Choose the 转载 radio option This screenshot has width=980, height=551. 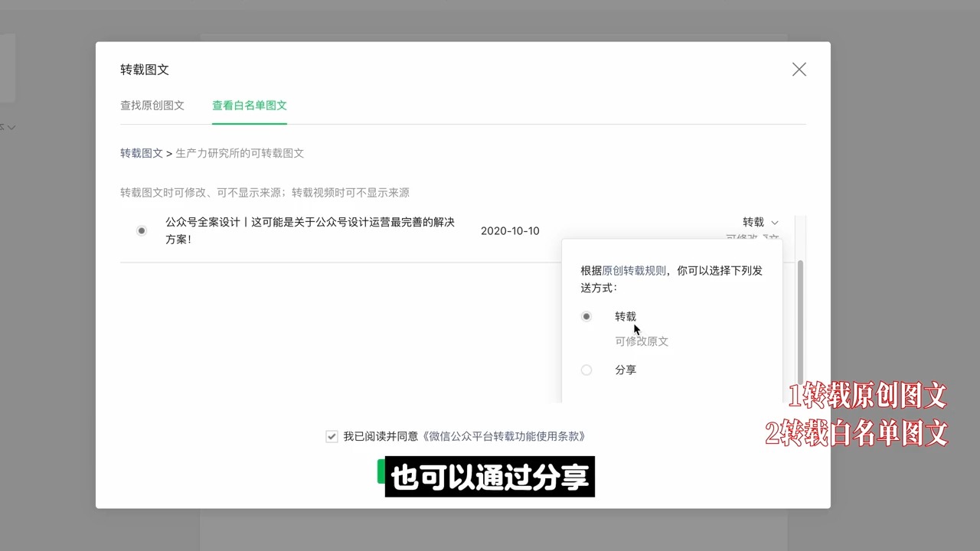tap(586, 316)
